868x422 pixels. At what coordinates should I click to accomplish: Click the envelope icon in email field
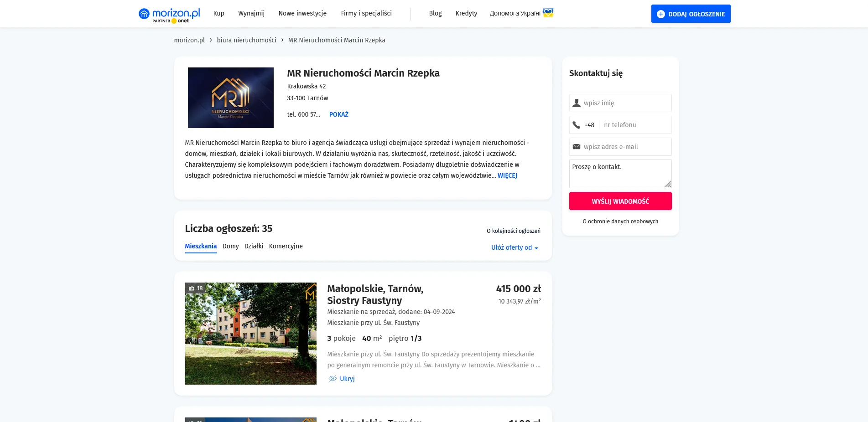tap(577, 147)
